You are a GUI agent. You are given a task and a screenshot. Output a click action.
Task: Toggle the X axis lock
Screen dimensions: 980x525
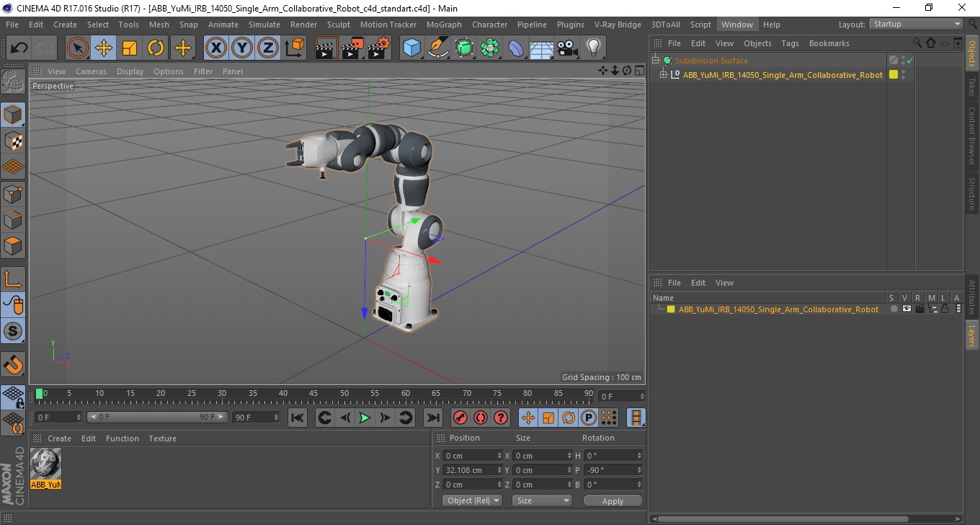click(216, 48)
